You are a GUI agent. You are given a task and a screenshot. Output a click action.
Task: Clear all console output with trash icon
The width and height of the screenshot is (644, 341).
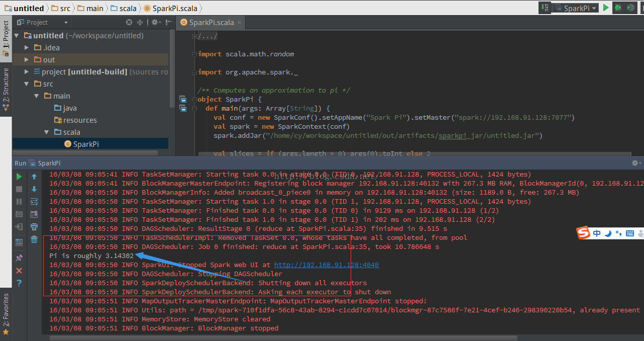click(34, 239)
